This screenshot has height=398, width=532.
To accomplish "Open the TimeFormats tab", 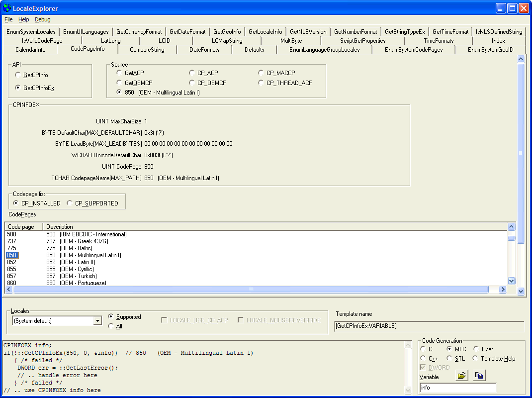I will [x=439, y=41].
